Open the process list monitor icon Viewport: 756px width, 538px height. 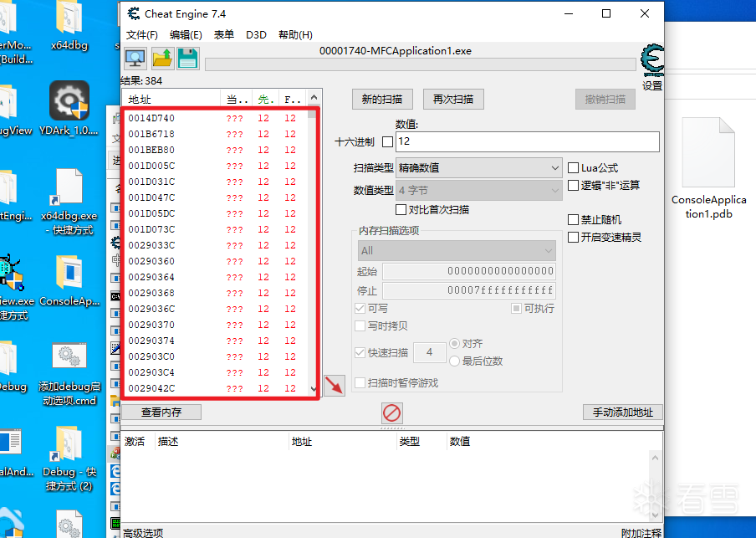tap(135, 59)
